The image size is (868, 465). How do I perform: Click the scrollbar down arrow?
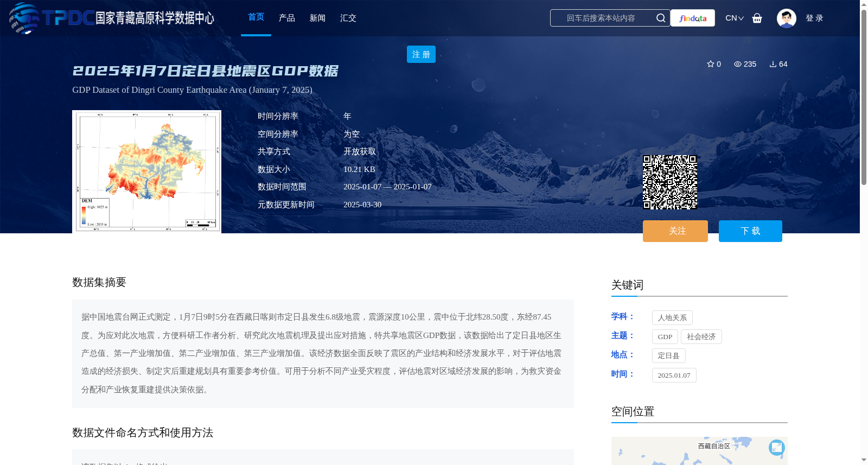tap(864, 460)
